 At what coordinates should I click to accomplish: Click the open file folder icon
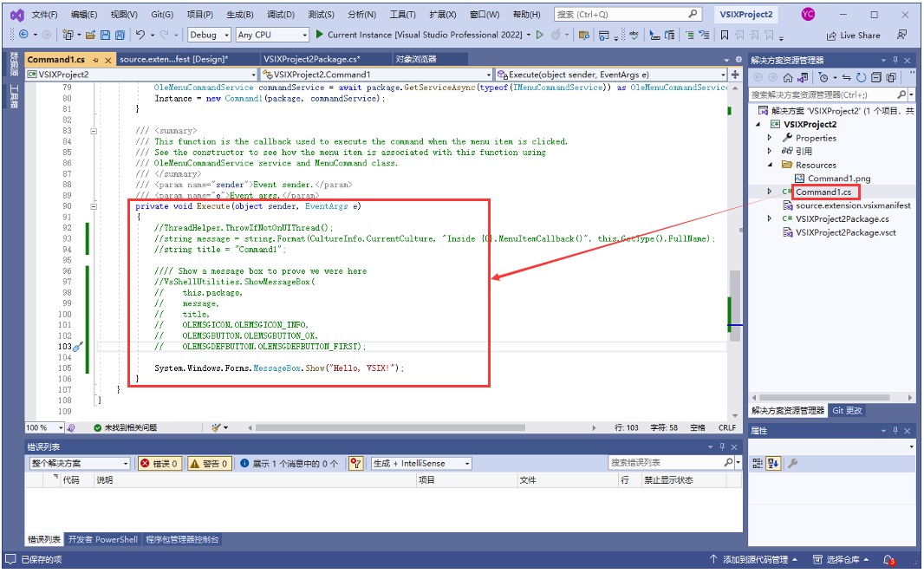point(90,35)
